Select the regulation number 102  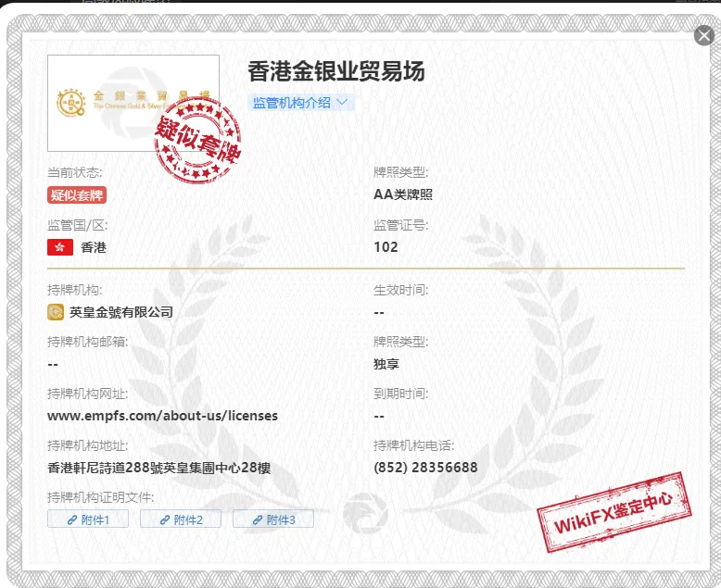coord(386,247)
